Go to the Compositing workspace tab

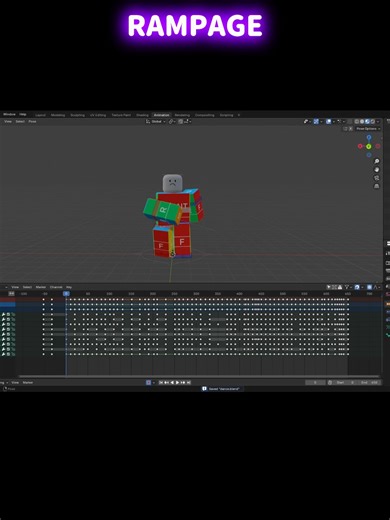[x=205, y=115]
